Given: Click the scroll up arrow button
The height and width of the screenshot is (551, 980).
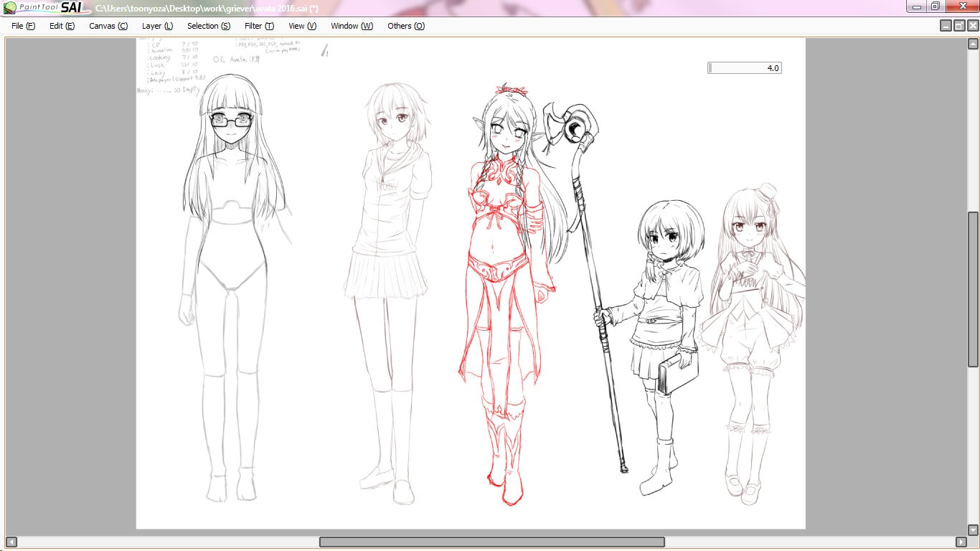Looking at the screenshot, I should click(x=974, y=43).
